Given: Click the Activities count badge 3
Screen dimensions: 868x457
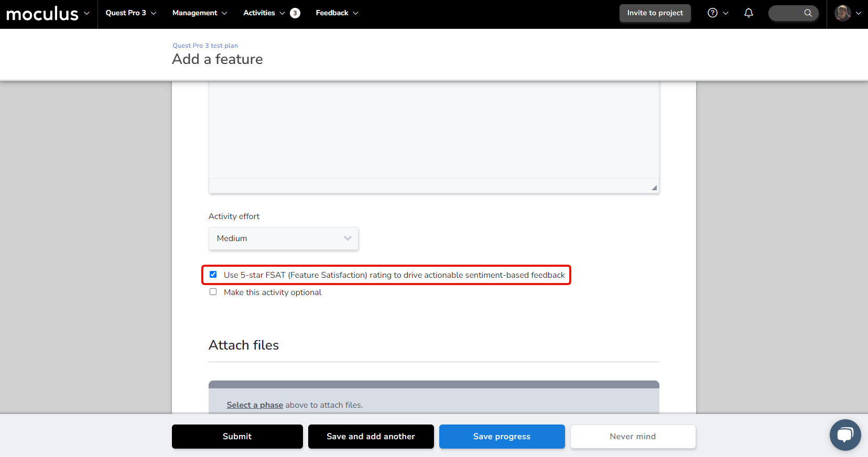Looking at the screenshot, I should pos(295,13).
